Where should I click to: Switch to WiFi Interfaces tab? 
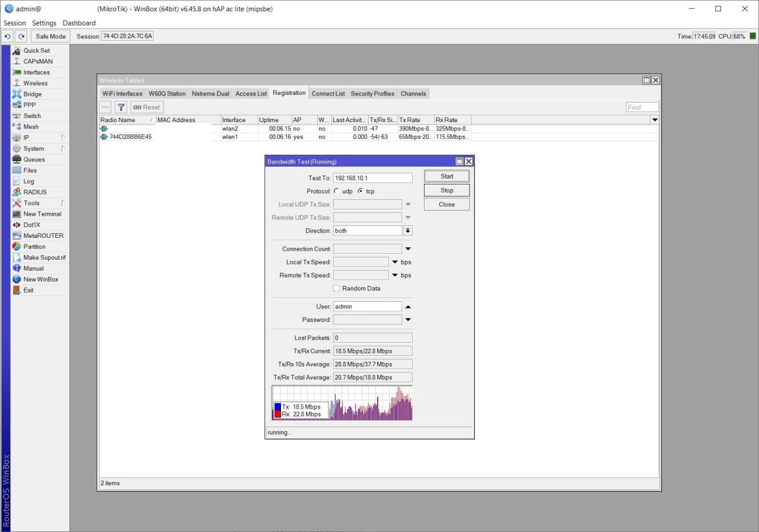[122, 94]
